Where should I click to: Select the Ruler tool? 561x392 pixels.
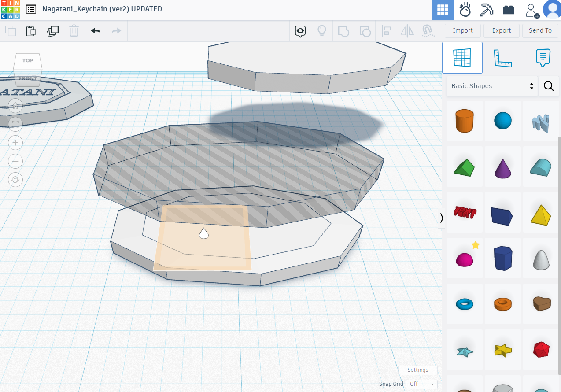tap(502, 57)
